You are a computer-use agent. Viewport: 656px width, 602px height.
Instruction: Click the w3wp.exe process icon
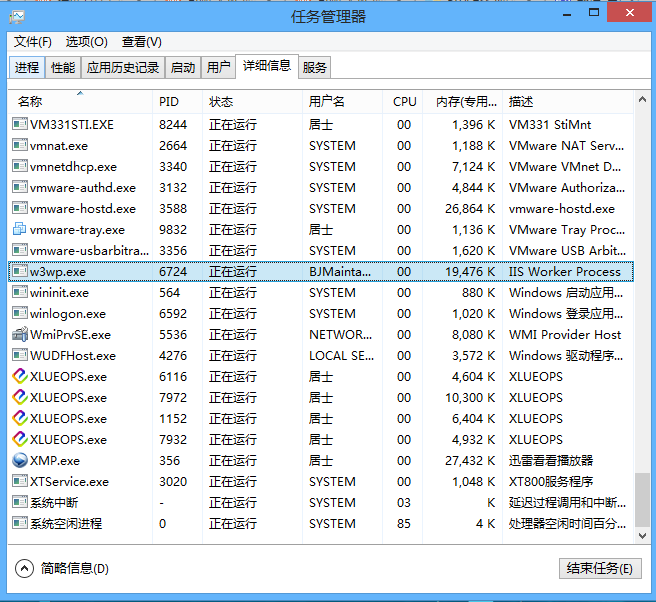coord(20,271)
